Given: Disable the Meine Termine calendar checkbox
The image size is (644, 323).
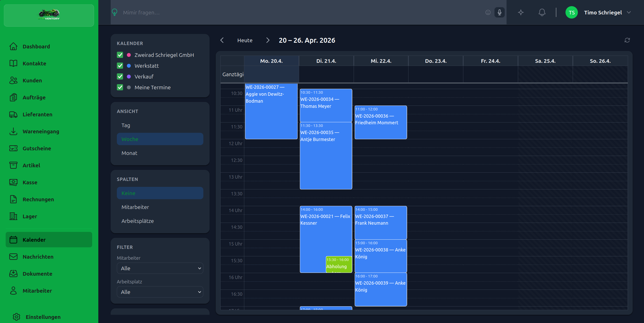Looking at the screenshot, I should pos(120,88).
